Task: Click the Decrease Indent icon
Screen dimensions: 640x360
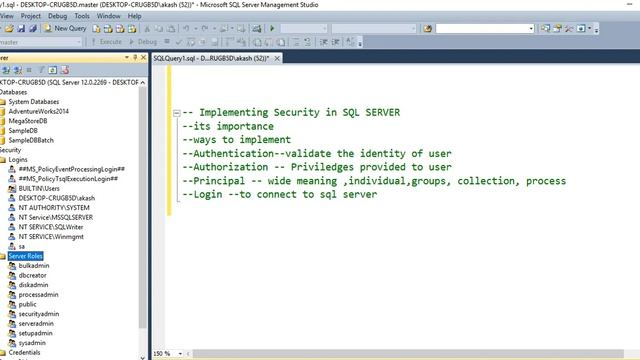Action: pyautogui.click(x=324, y=42)
